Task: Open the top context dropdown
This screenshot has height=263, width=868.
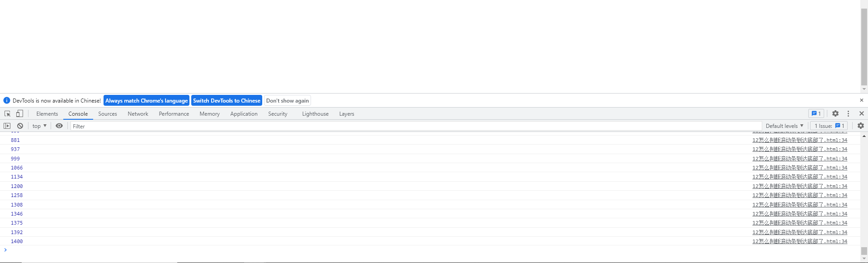Action: click(x=40, y=126)
